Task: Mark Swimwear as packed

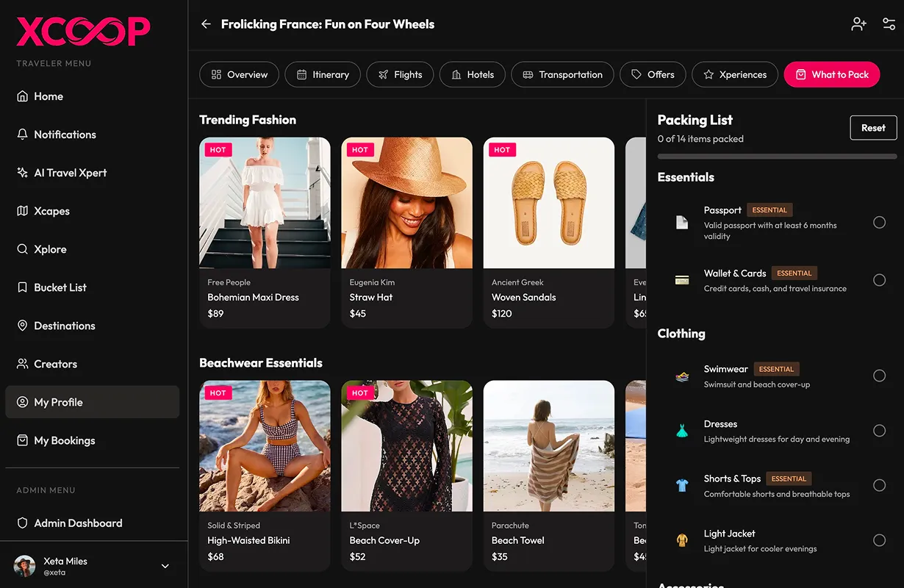Action: click(879, 376)
